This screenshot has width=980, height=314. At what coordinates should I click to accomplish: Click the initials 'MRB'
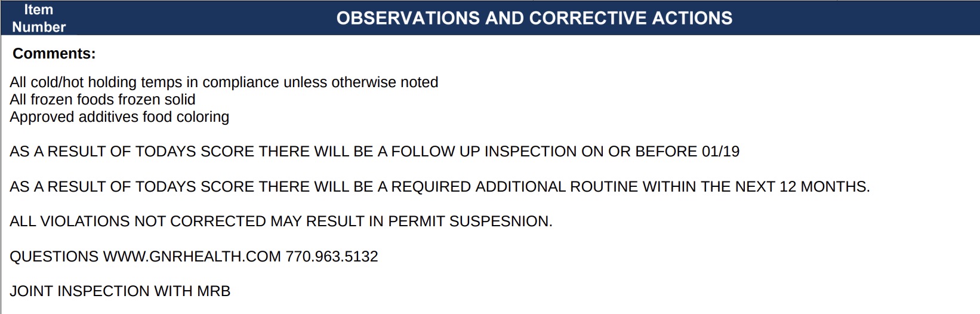pos(214,291)
